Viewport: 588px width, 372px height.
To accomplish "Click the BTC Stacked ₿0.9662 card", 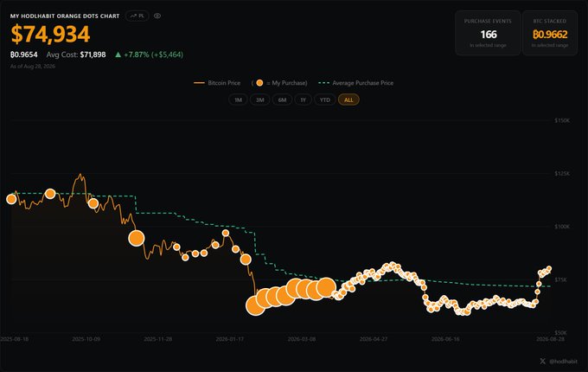I will tap(550, 33).
